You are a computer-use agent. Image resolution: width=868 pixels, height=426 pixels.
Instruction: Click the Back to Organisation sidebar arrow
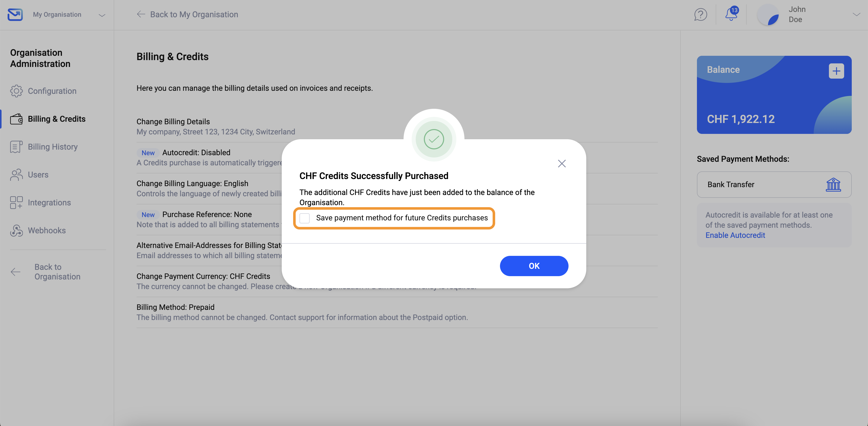click(x=15, y=272)
